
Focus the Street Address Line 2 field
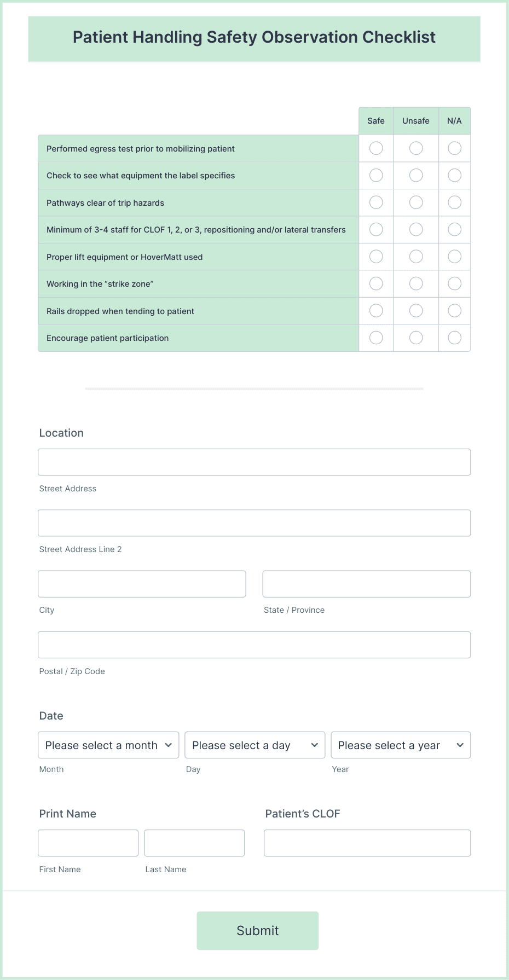(x=254, y=523)
